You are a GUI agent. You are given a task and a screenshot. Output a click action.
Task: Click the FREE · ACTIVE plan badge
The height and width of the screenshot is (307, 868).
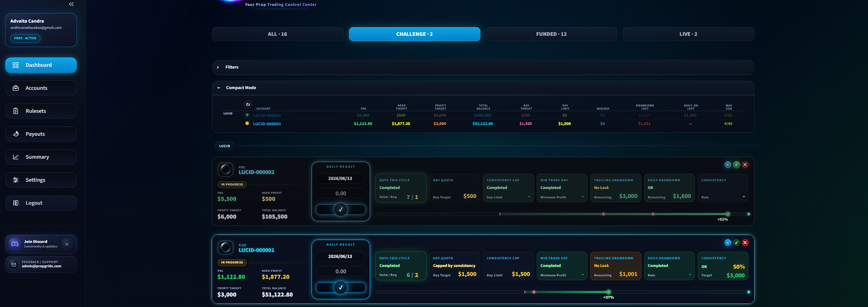pyautogui.click(x=25, y=38)
